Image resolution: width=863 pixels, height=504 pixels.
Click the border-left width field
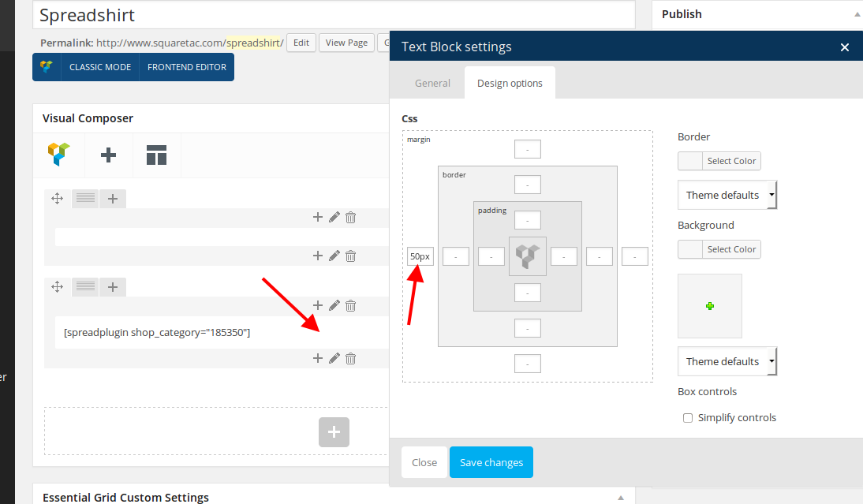pyautogui.click(x=456, y=256)
